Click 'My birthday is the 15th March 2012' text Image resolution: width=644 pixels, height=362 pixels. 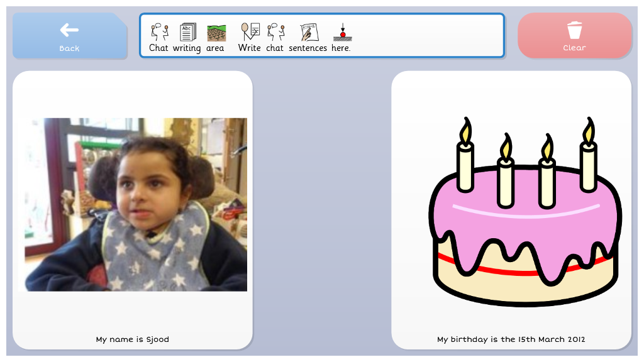click(x=511, y=339)
